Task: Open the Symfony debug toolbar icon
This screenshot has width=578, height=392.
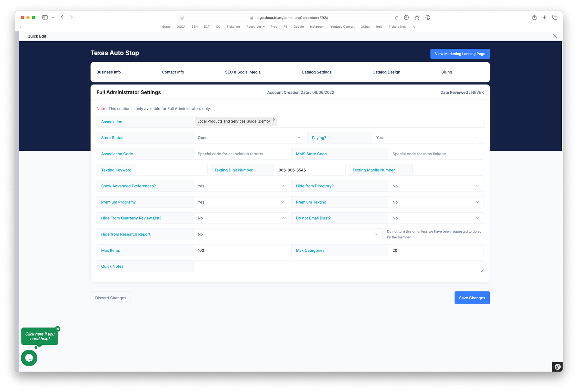Action: pyautogui.click(x=557, y=366)
